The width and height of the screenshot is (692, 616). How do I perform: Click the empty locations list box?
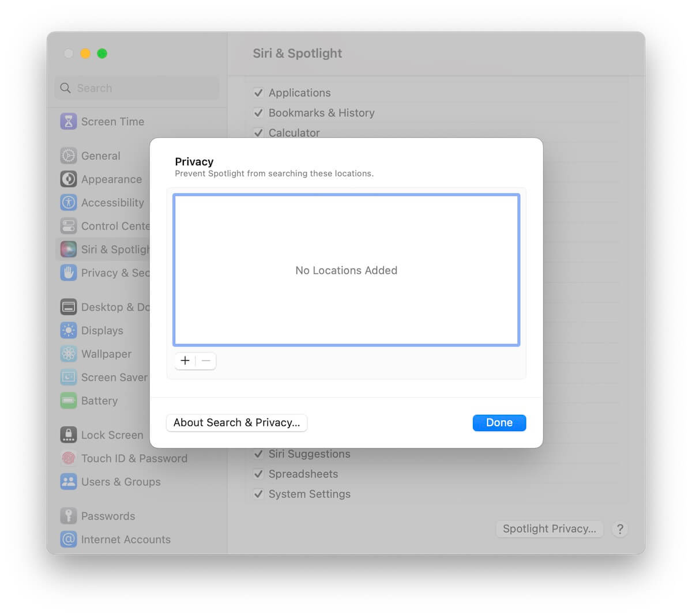pyautogui.click(x=347, y=270)
